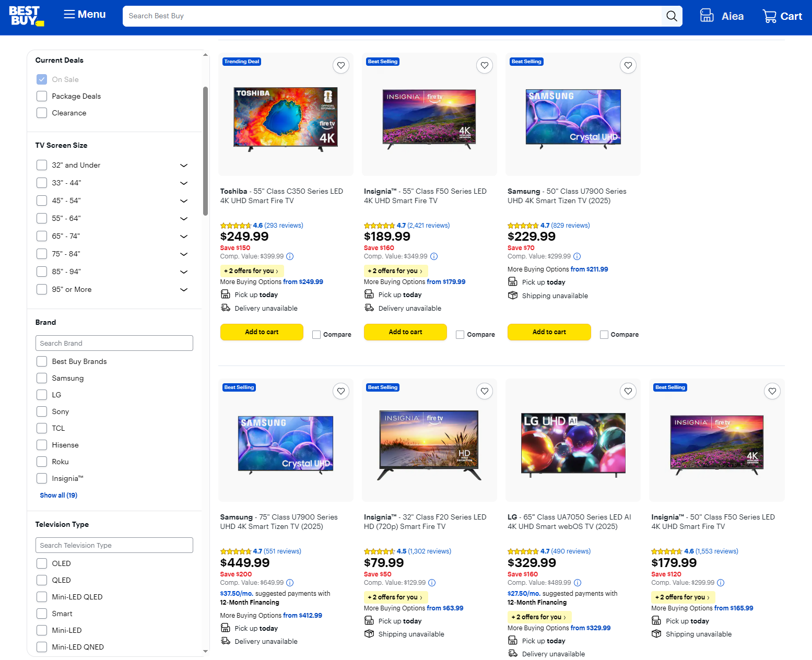The height and width of the screenshot is (660, 812).
Task: Expand the 55" - 64" screen size options
Action: [184, 218]
